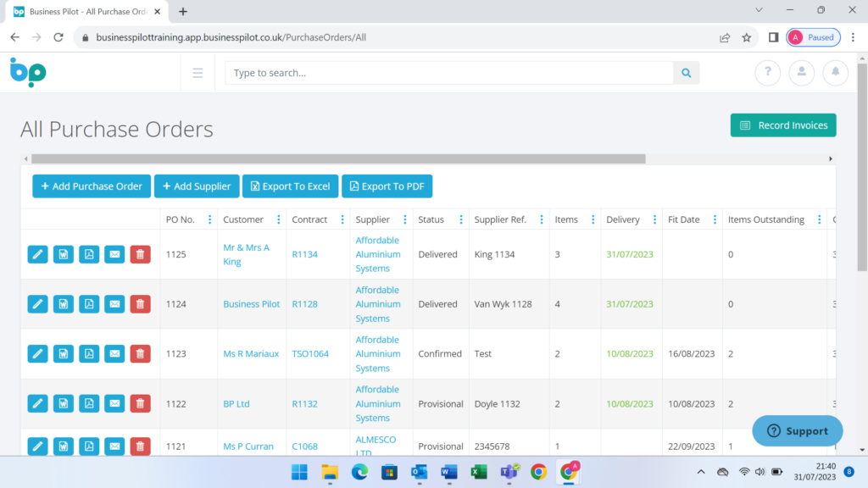Open Word export for PO 1122
868x488 pixels.
(x=63, y=403)
